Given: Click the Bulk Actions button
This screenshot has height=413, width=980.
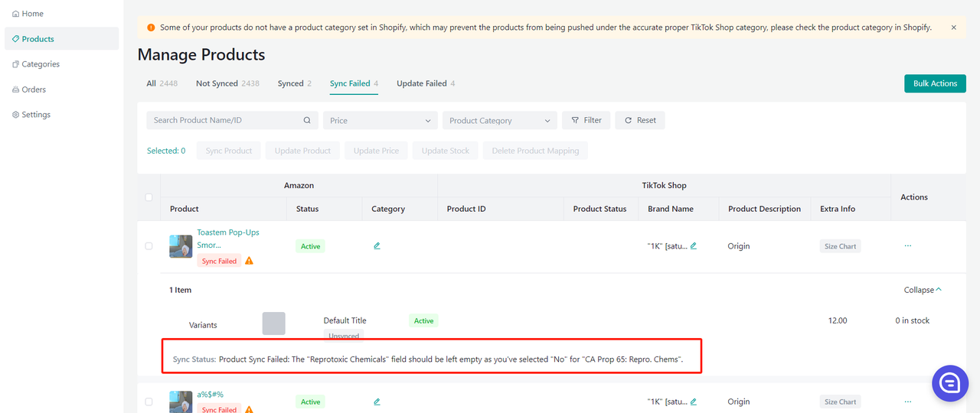Looking at the screenshot, I should point(934,83).
